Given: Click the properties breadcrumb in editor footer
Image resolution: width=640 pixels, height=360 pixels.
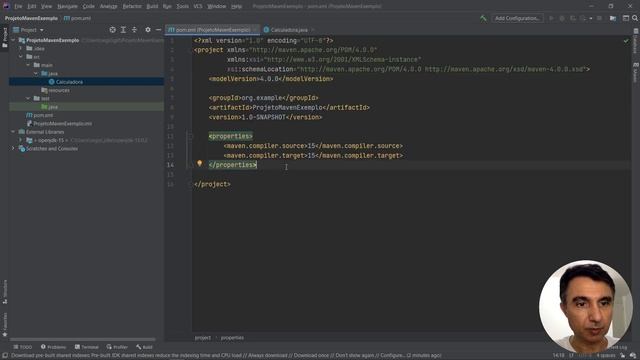Looking at the screenshot, I should (232, 338).
